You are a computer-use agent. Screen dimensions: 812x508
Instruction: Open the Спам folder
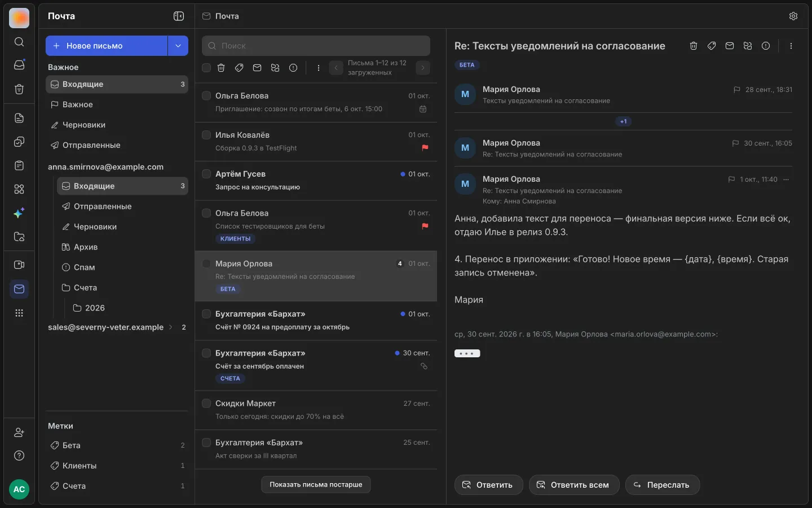(122, 267)
